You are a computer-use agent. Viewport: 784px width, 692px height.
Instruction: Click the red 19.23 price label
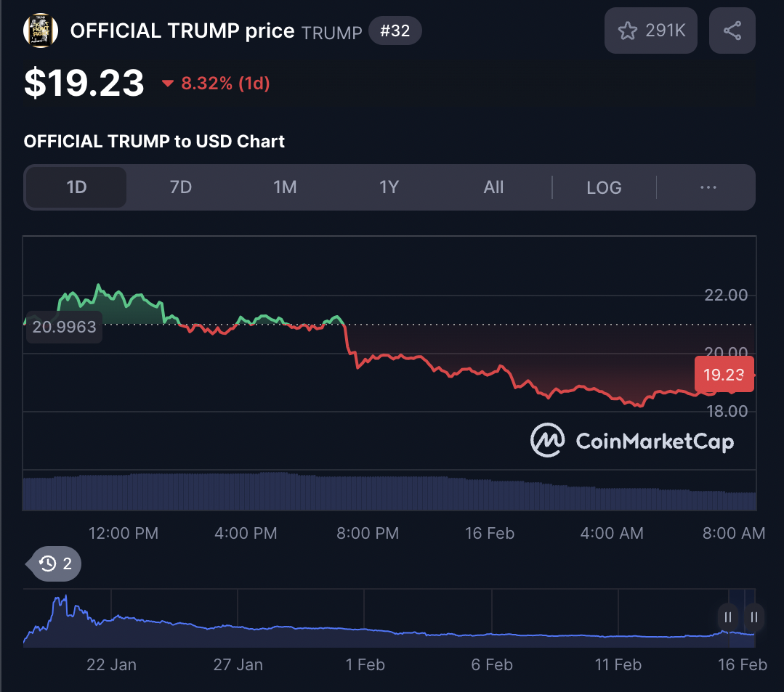click(x=724, y=375)
